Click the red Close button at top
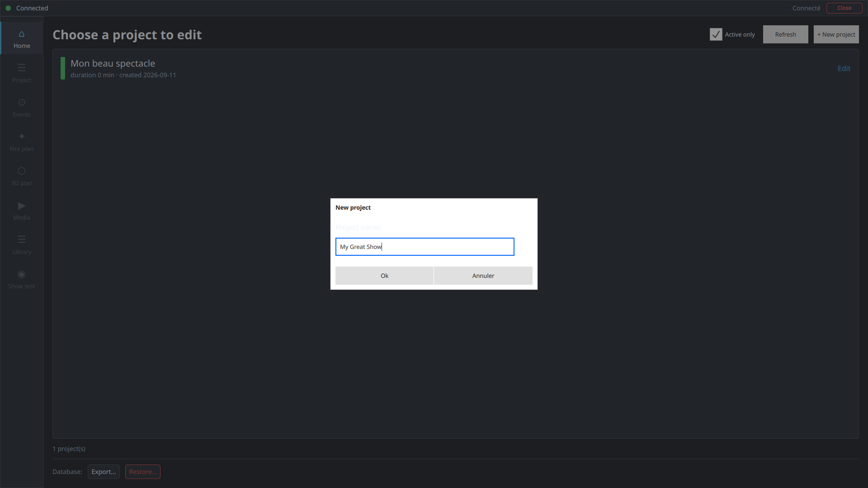This screenshot has height=488, width=868. pos(844,8)
